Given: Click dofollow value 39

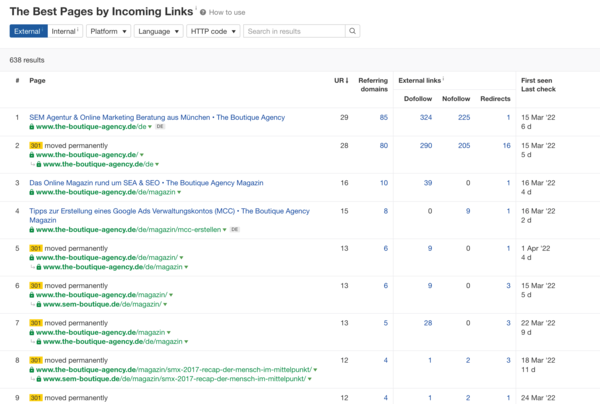Looking at the screenshot, I should coord(428,183).
